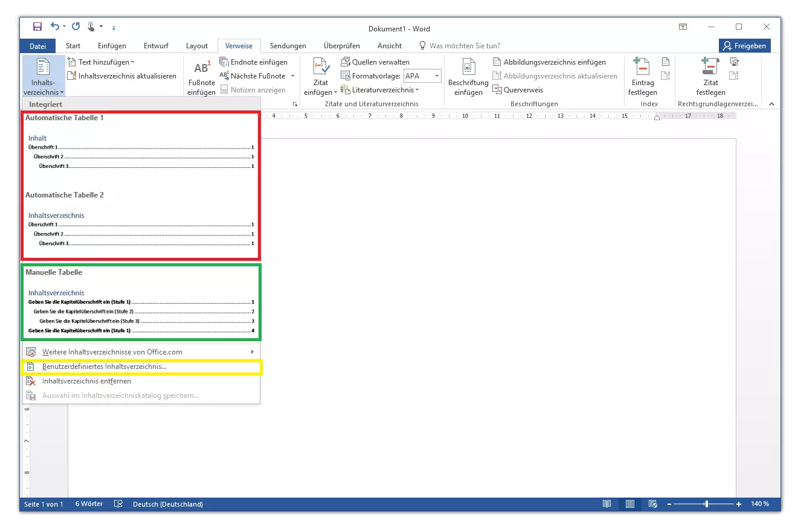The width and height of the screenshot is (798, 532).
Task: Click Endnote einfügen
Action: click(254, 62)
